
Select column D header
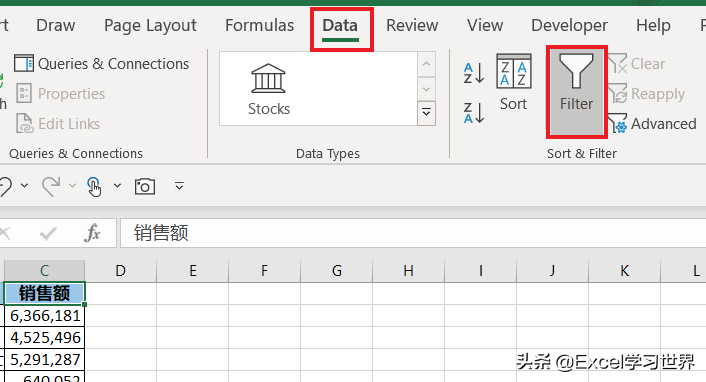click(121, 271)
